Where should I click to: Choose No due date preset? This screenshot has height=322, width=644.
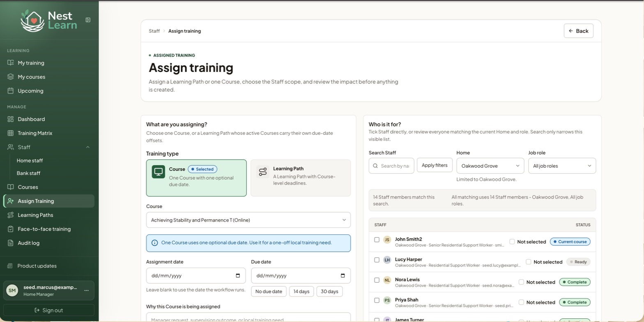[269, 292]
